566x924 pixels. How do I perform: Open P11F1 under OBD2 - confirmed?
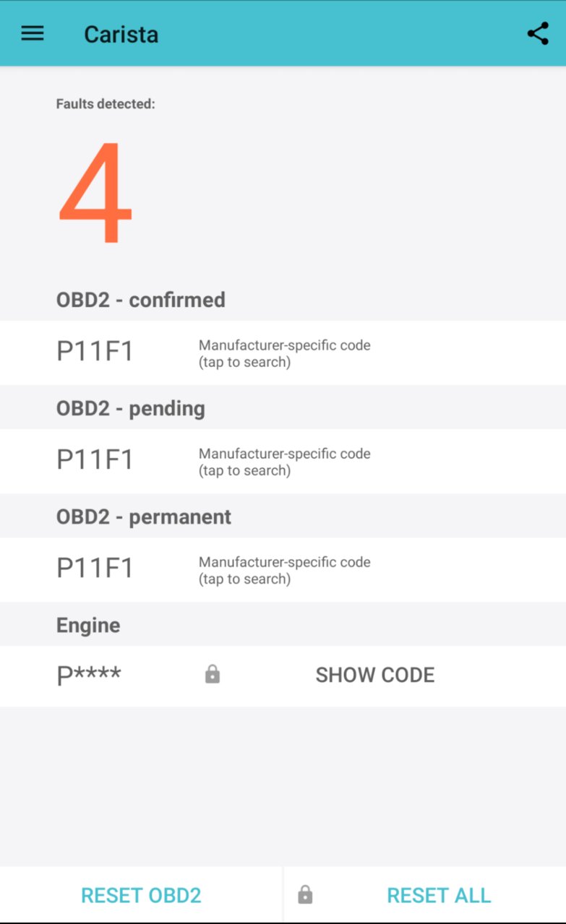pos(283,353)
